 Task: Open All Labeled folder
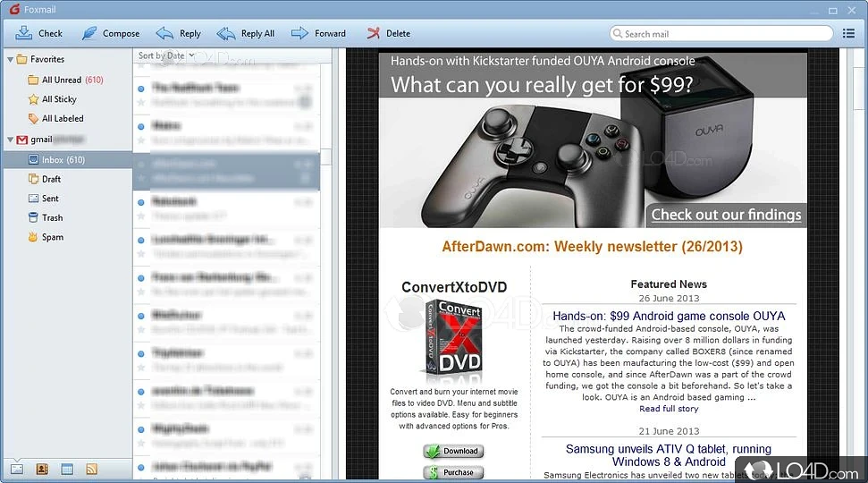tap(55, 119)
